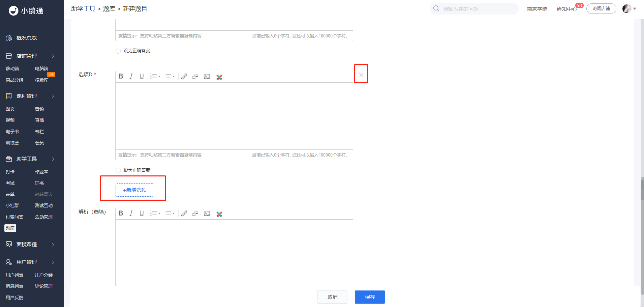Open 考试 in the sidebar

(10, 183)
